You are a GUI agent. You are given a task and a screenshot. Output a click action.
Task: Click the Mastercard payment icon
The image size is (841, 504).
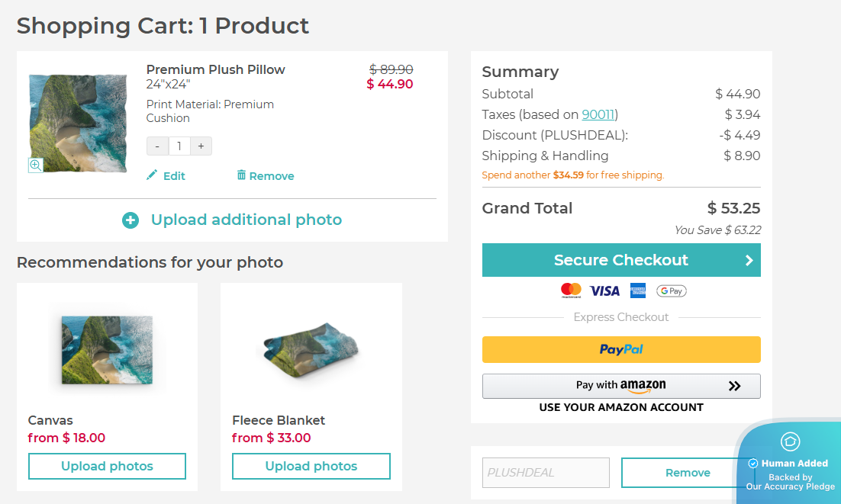(x=571, y=291)
